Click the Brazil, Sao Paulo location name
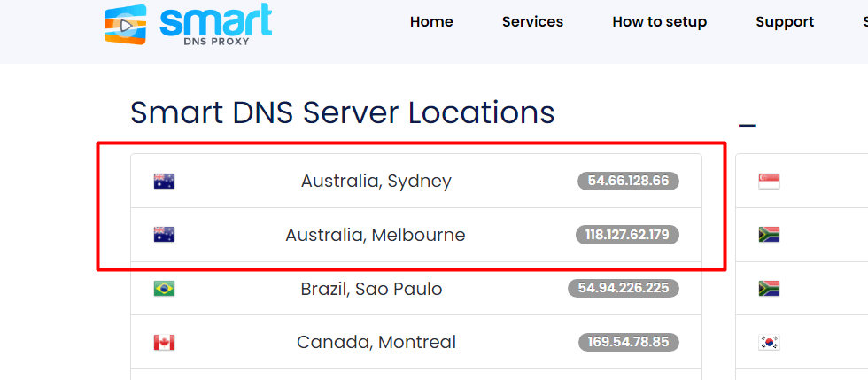This screenshot has height=380, width=868. click(371, 289)
